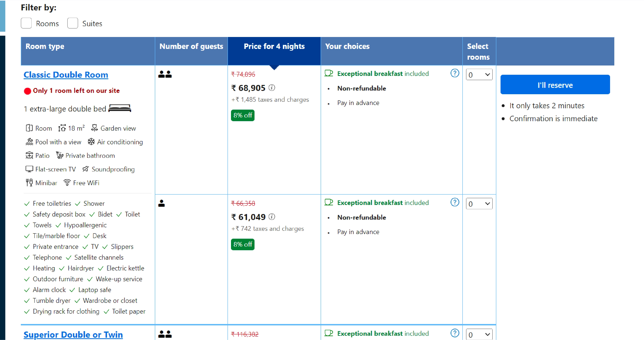
Task: Click the Soundproofing icon
Action: pos(85,169)
